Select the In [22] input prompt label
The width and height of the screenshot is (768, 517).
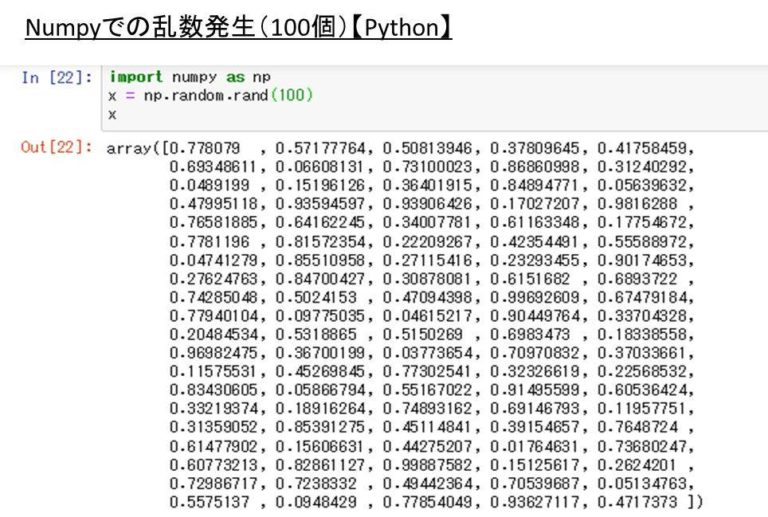[57, 77]
